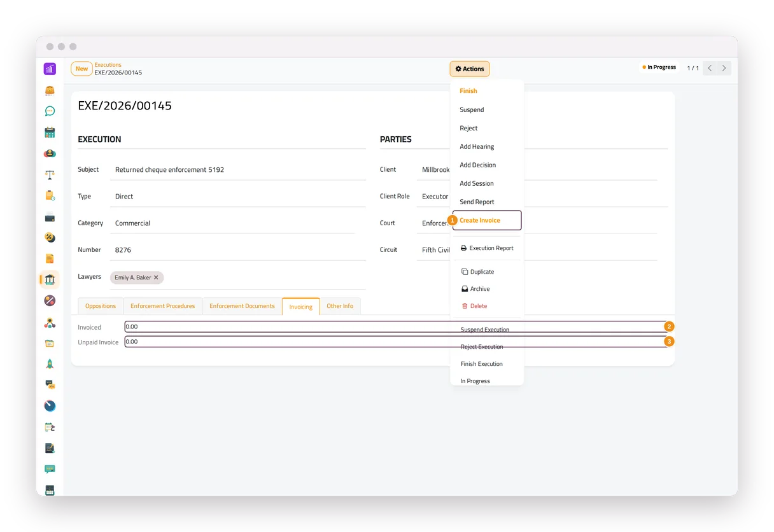Click the Unpaid Invoice amount field
774x532 pixels.
click(395, 342)
